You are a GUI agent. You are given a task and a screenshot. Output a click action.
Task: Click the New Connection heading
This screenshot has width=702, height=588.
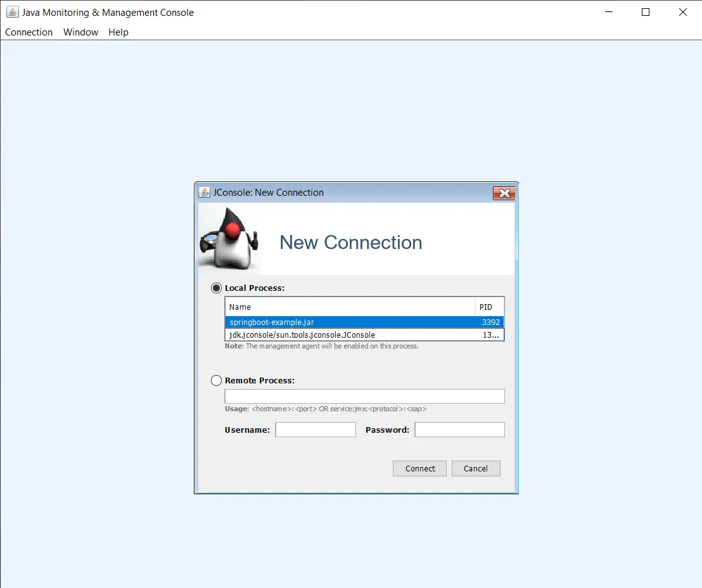pos(350,242)
